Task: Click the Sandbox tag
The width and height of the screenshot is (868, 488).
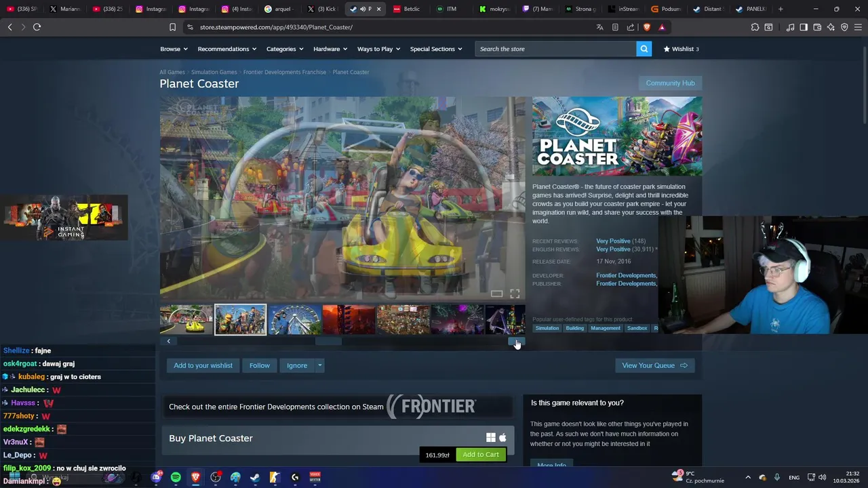Action: [x=637, y=328]
